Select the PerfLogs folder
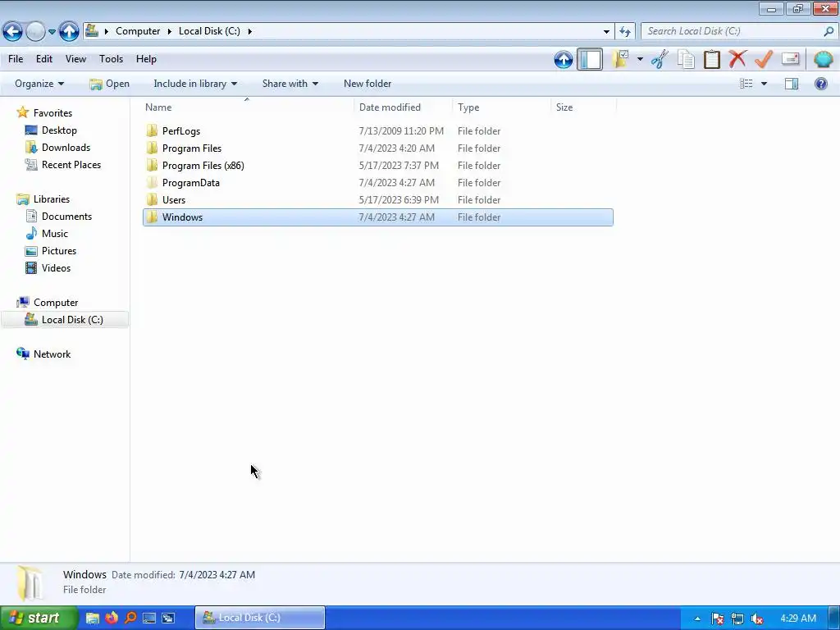The image size is (840, 630). tap(378, 131)
